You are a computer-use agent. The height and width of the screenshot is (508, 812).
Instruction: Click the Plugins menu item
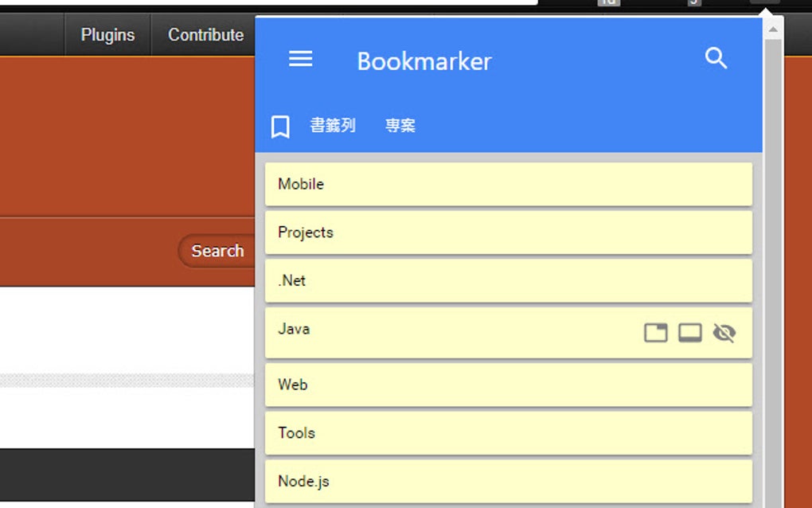[106, 34]
